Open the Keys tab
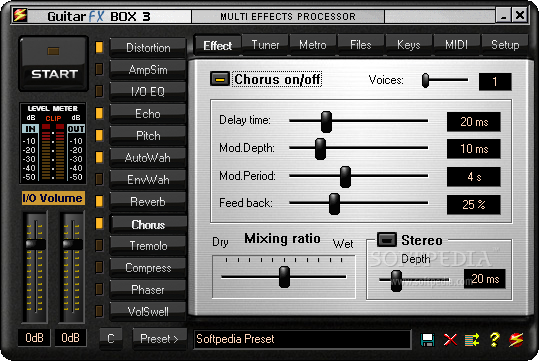This screenshot has height=361, width=539. tap(409, 45)
